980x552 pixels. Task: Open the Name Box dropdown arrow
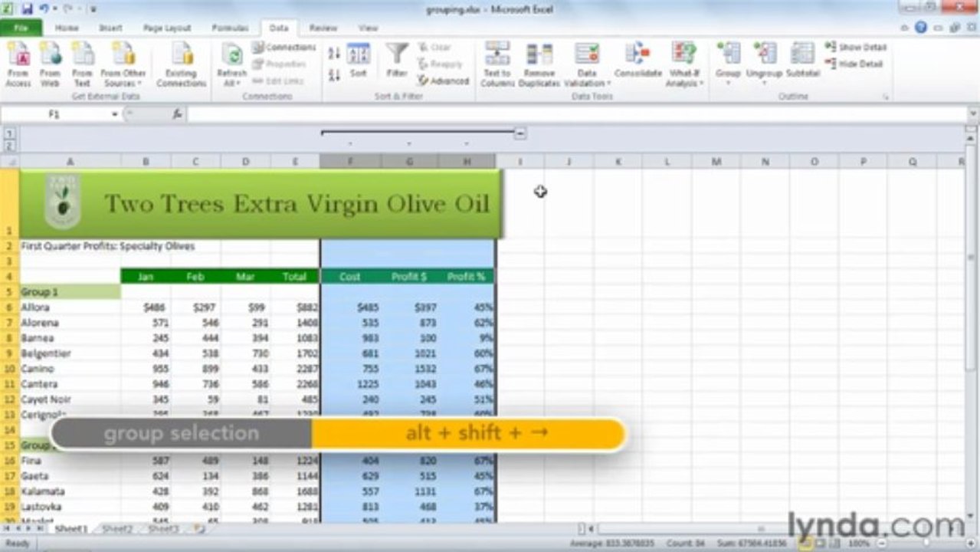[115, 114]
